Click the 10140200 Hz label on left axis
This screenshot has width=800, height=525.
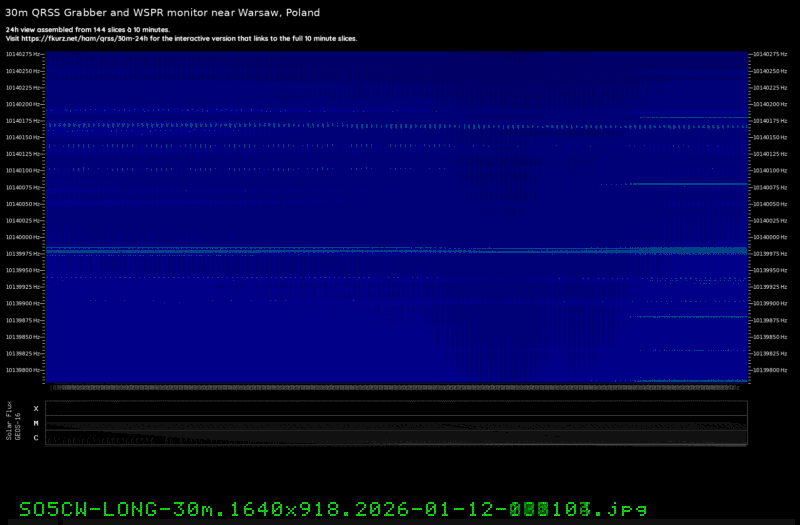coord(23,104)
